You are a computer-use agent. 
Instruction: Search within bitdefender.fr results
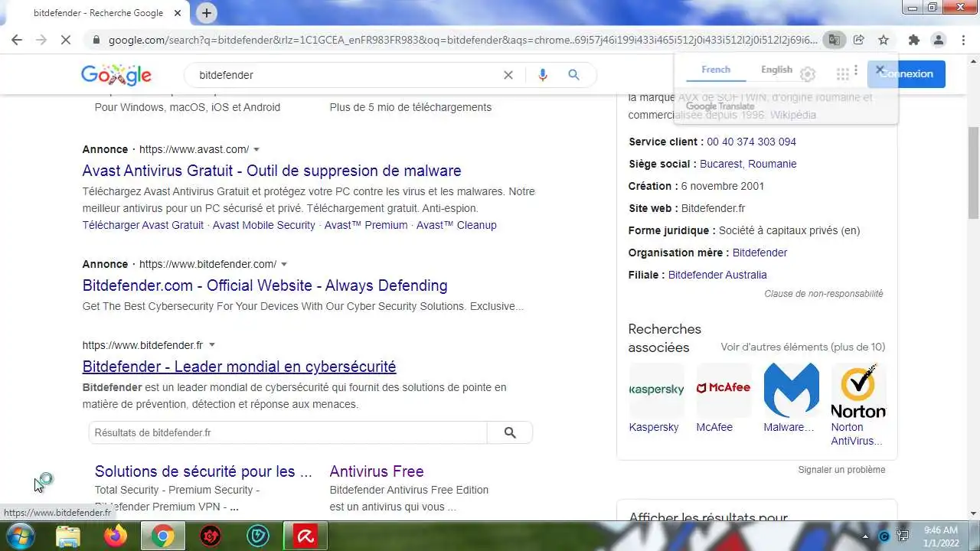pos(510,432)
